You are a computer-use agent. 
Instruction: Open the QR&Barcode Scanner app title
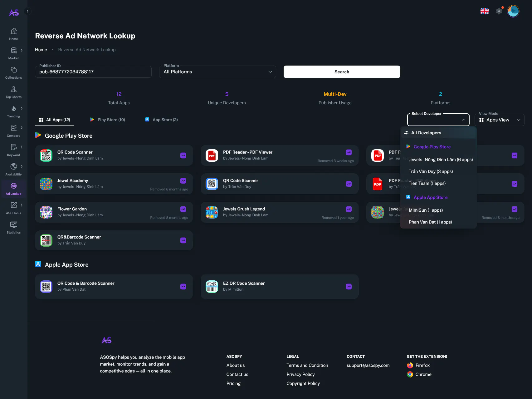pyautogui.click(x=79, y=237)
